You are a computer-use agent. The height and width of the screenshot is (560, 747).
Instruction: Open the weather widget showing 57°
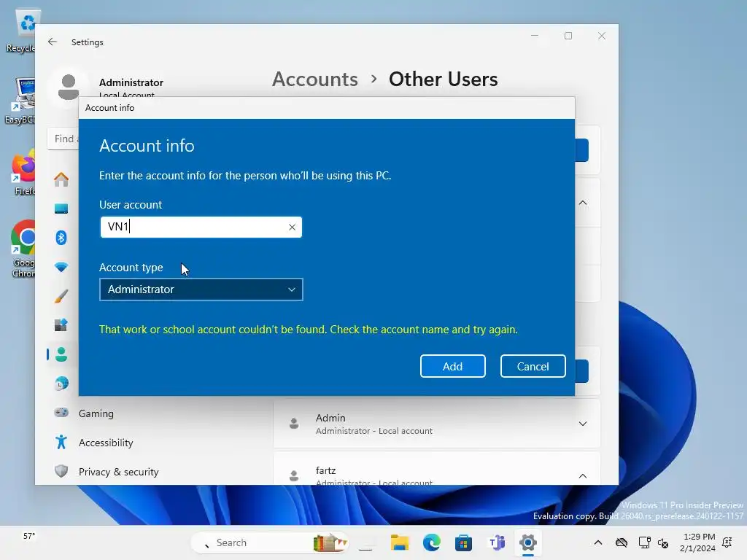[x=29, y=536]
